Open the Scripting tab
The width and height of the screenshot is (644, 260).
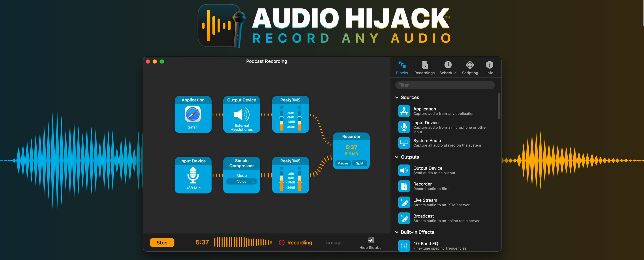tap(470, 68)
